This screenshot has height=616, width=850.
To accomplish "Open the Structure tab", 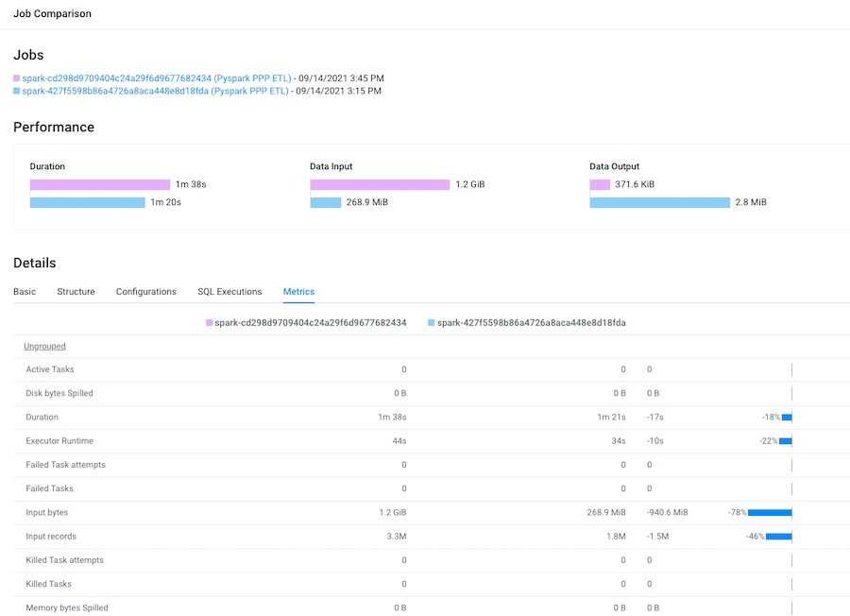I will [x=76, y=292].
